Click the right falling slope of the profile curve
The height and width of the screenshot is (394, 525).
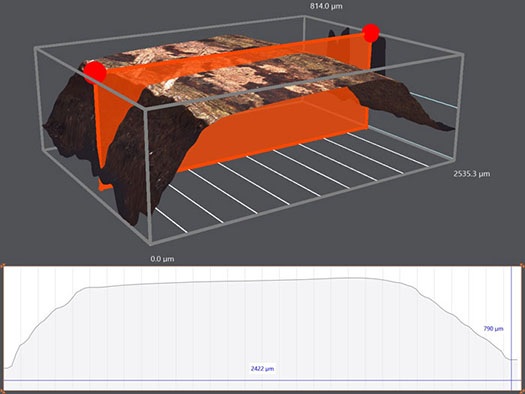[x=462, y=321]
